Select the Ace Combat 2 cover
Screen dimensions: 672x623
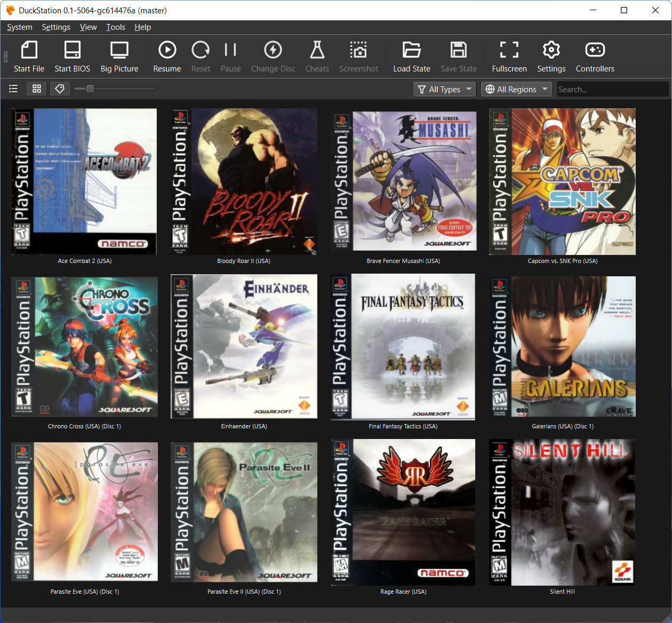point(84,181)
